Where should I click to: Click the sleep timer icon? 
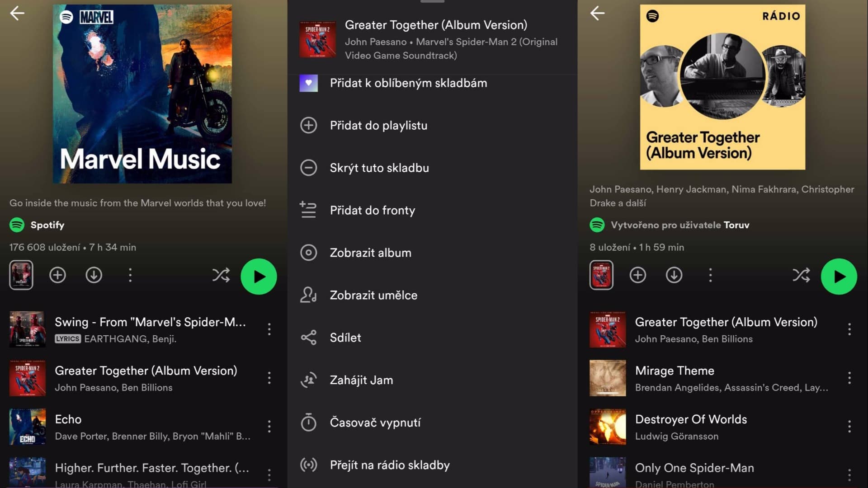click(x=308, y=422)
